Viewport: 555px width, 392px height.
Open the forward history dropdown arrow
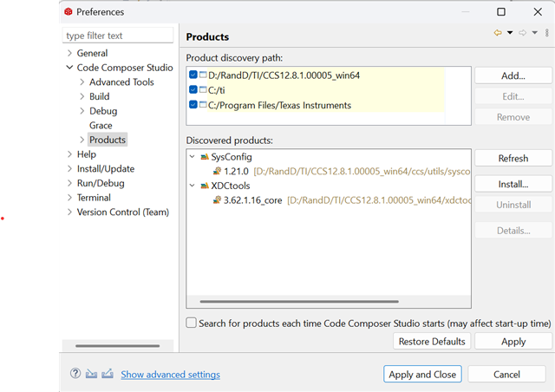pyautogui.click(x=535, y=33)
